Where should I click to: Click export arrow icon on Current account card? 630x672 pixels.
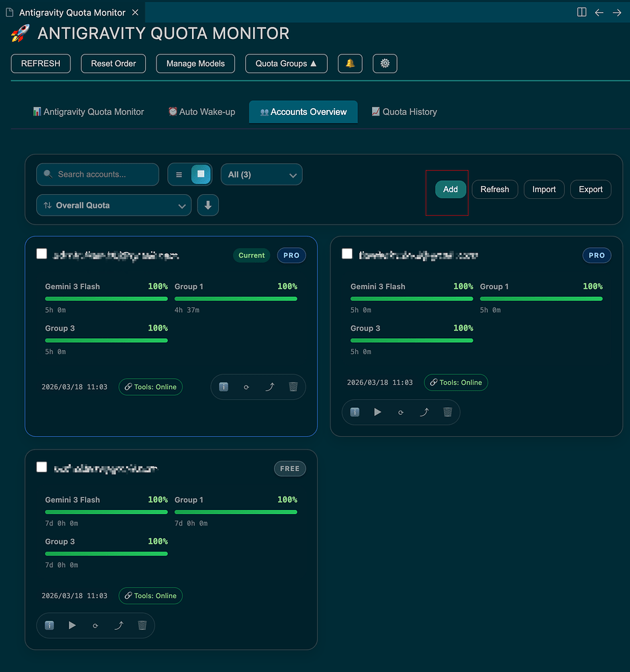tap(270, 387)
